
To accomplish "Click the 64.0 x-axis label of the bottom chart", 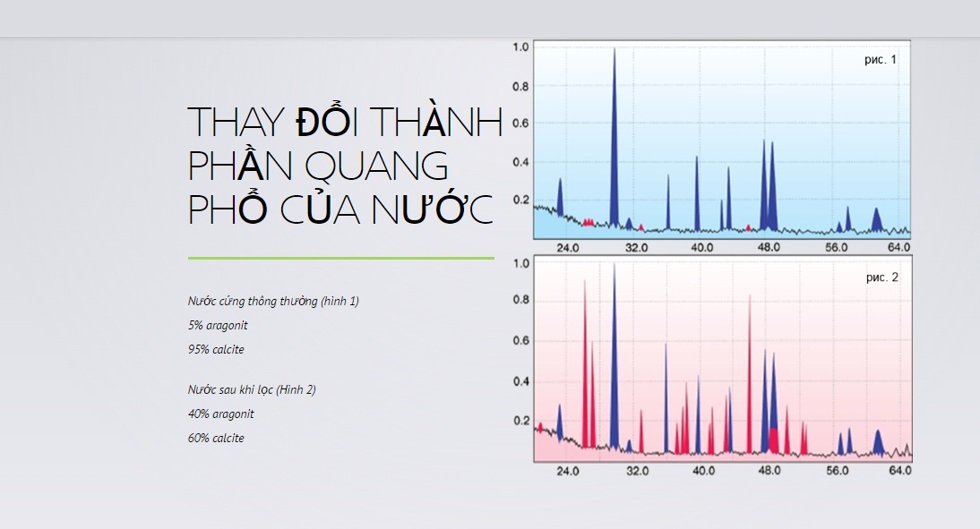I will click(898, 470).
